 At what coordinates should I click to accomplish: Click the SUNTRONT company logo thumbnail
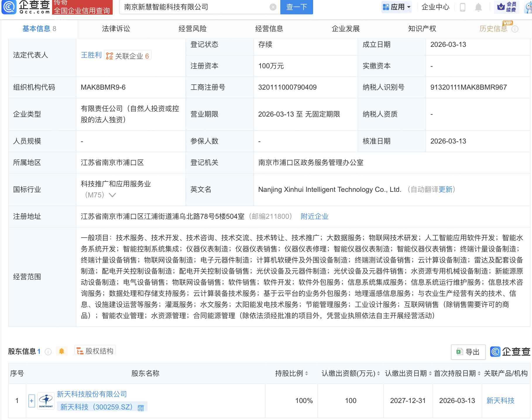tap(45, 400)
